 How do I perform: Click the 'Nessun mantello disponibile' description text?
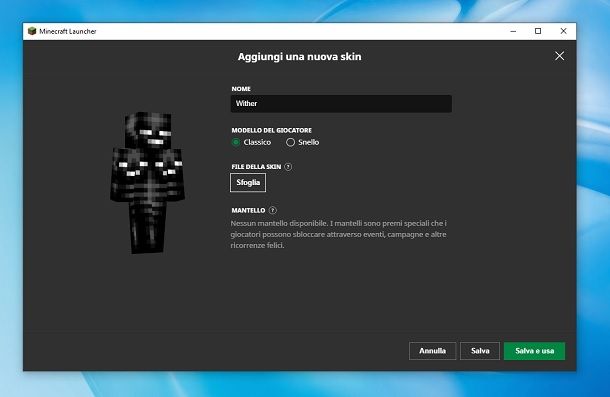point(338,234)
